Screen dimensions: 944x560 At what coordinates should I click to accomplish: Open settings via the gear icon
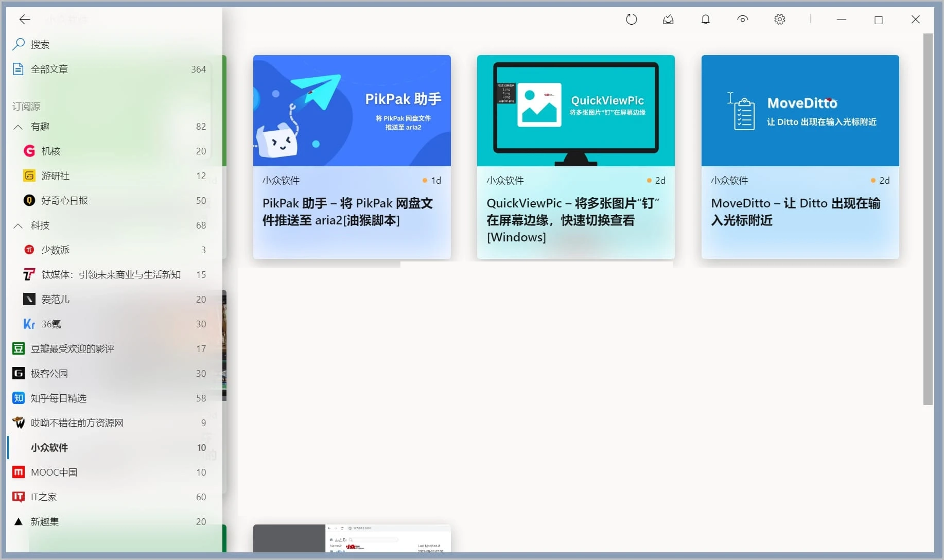[779, 20]
